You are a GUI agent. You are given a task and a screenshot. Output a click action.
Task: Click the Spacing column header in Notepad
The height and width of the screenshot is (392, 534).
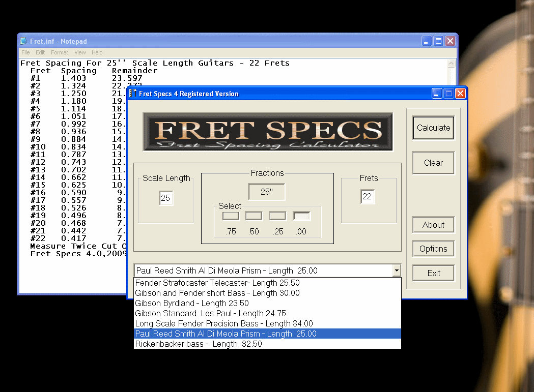tap(79, 71)
